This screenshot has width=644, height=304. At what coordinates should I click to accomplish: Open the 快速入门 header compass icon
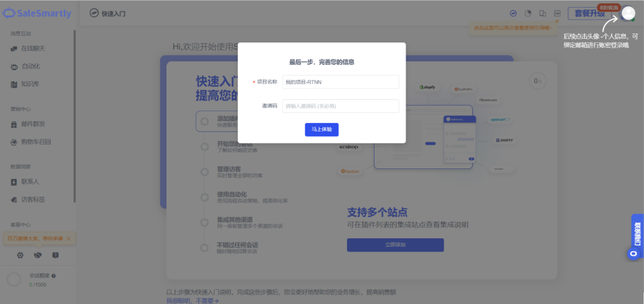click(x=94, y=13)
